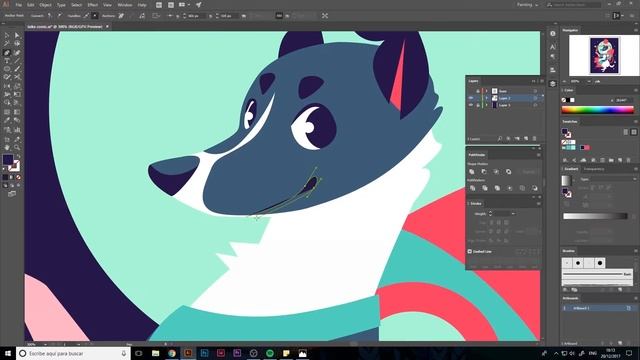Select the Line Segment tool

[17, 61]
